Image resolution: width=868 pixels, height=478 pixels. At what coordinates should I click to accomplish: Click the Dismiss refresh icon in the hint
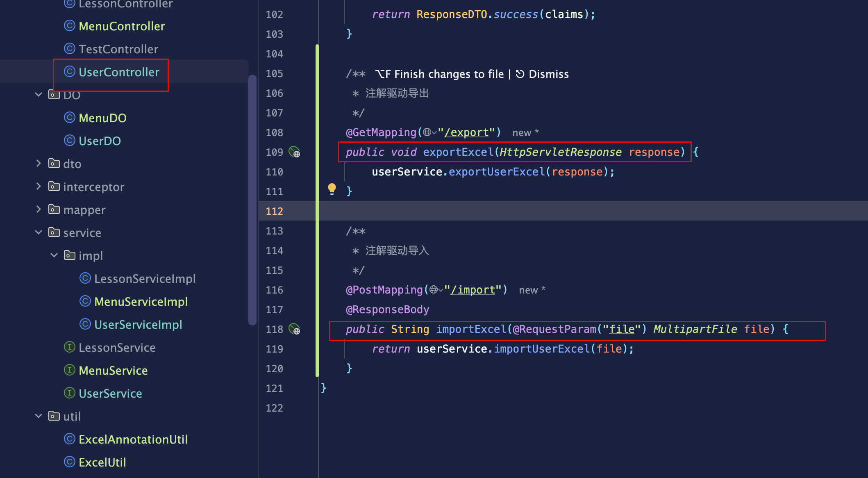pos(520,74)
